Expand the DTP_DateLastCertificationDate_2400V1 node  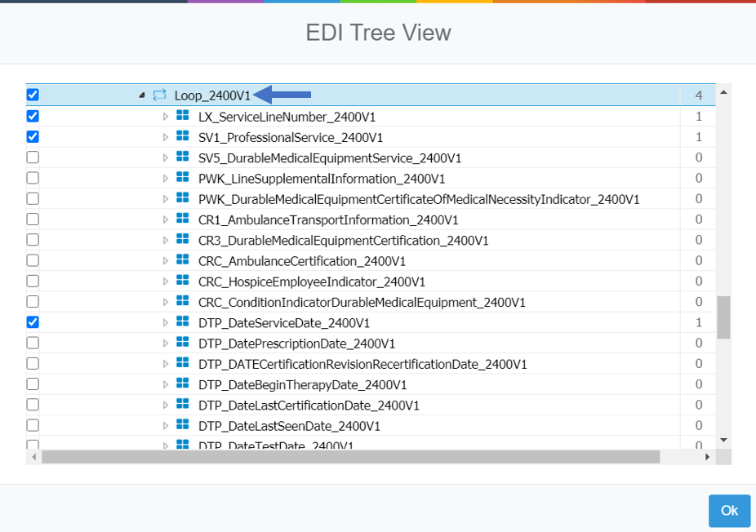point(166,406)
